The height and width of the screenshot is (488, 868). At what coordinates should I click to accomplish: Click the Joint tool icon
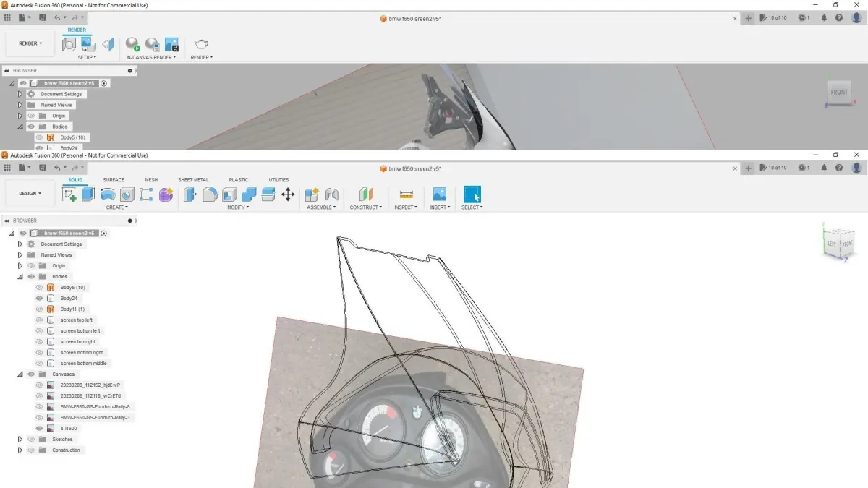[x=332, y=194]
